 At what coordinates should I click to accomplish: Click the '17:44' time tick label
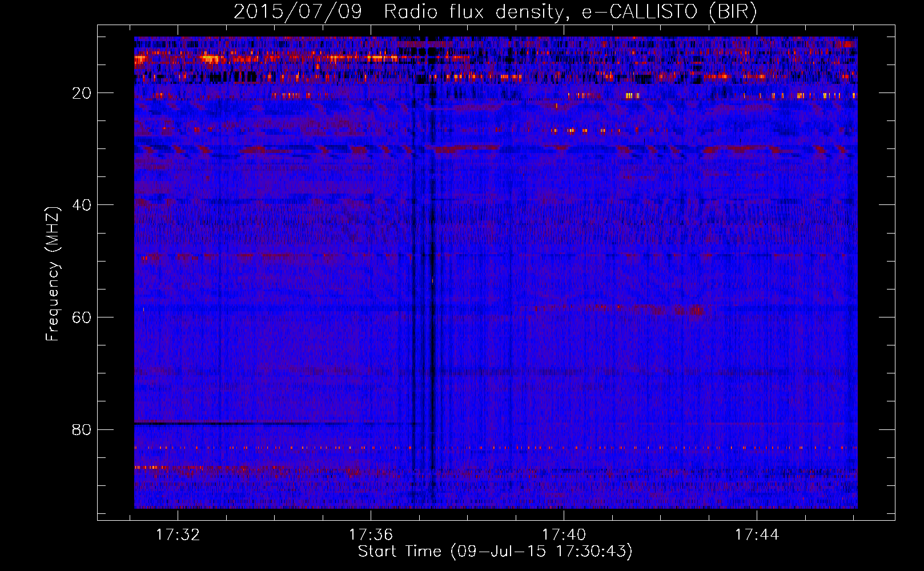[x=757, y=535]
